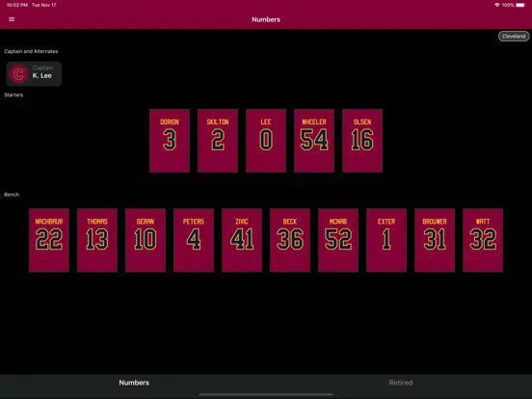Open the Thomas number 13 jersey
Image resolution: width=532 pixels, height=399 pixels.
click(97, 240)
